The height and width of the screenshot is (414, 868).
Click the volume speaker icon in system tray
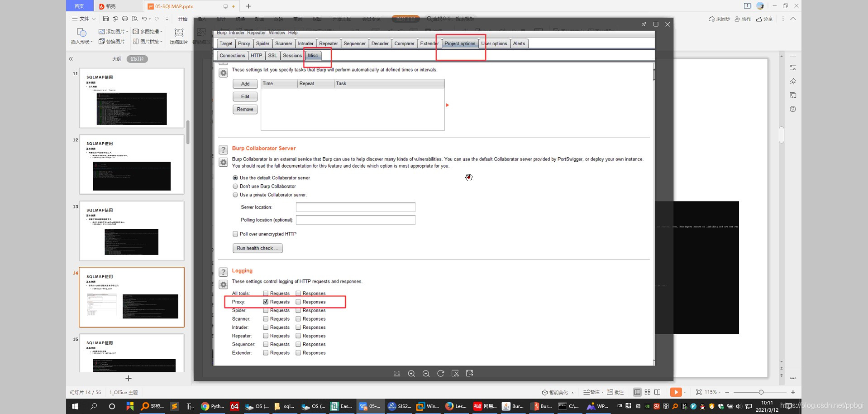point(739,406)
